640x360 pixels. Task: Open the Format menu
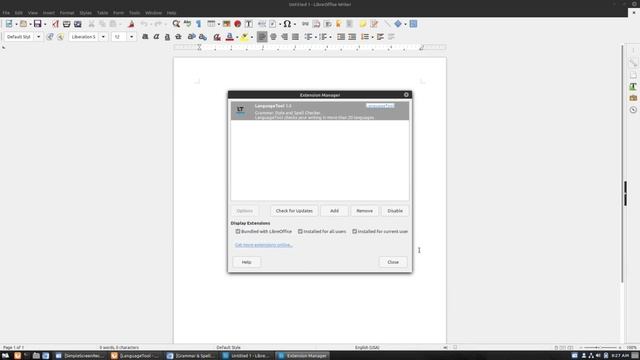67,13
